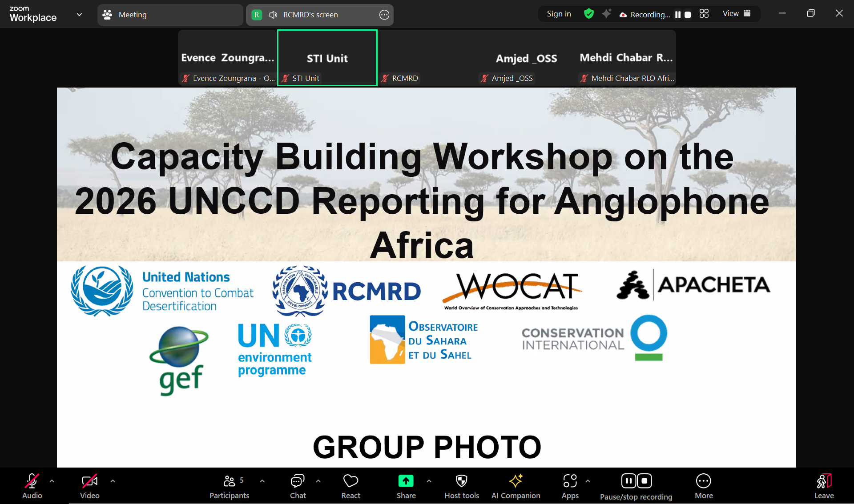Switch to the Meeting tab
854x504 pixels.
point(170,15)
